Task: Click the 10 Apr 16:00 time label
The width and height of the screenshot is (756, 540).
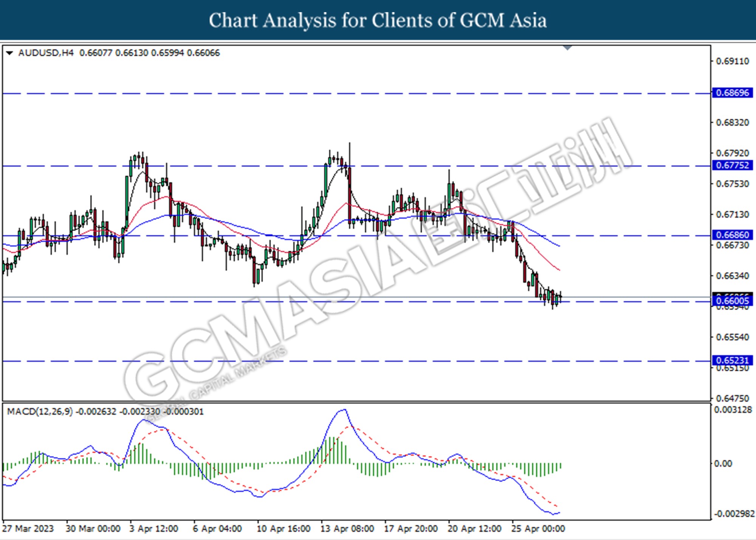Action: [283, 528]
